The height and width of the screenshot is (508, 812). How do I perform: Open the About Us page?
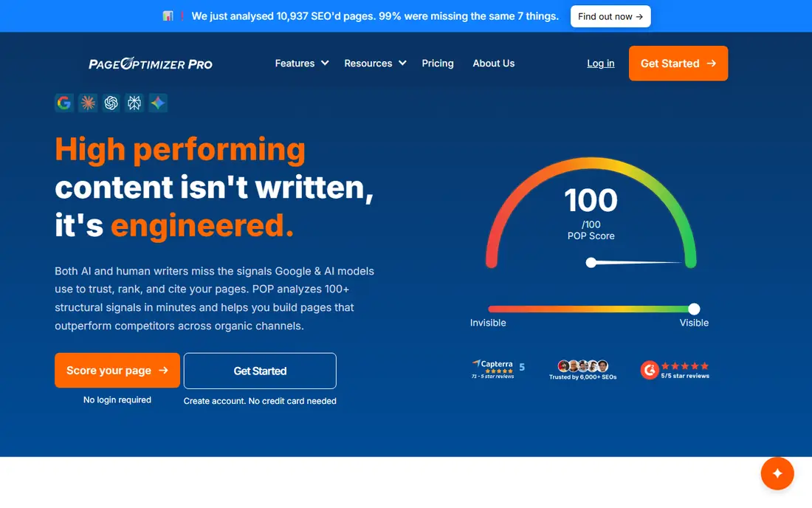point(494,63)
